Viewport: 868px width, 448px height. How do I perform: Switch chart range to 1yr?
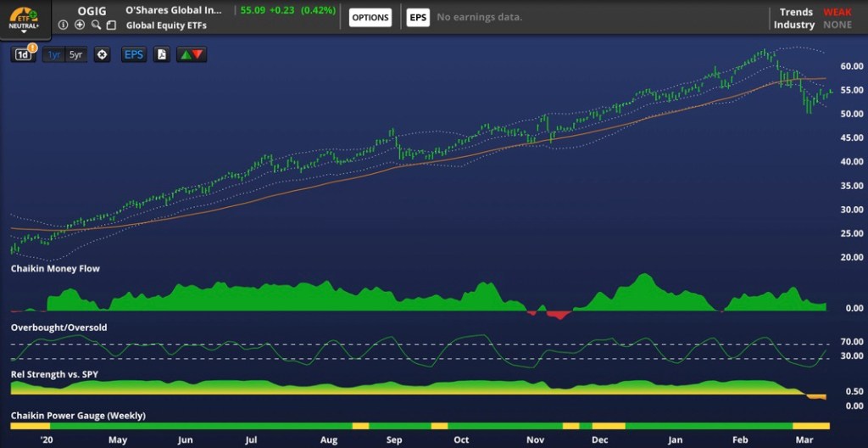(x=54, y=55)
